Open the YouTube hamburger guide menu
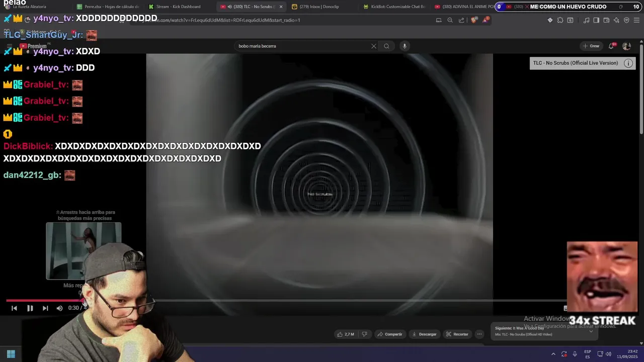This screenshot has width=644, height=362. [x=9, y=46]
